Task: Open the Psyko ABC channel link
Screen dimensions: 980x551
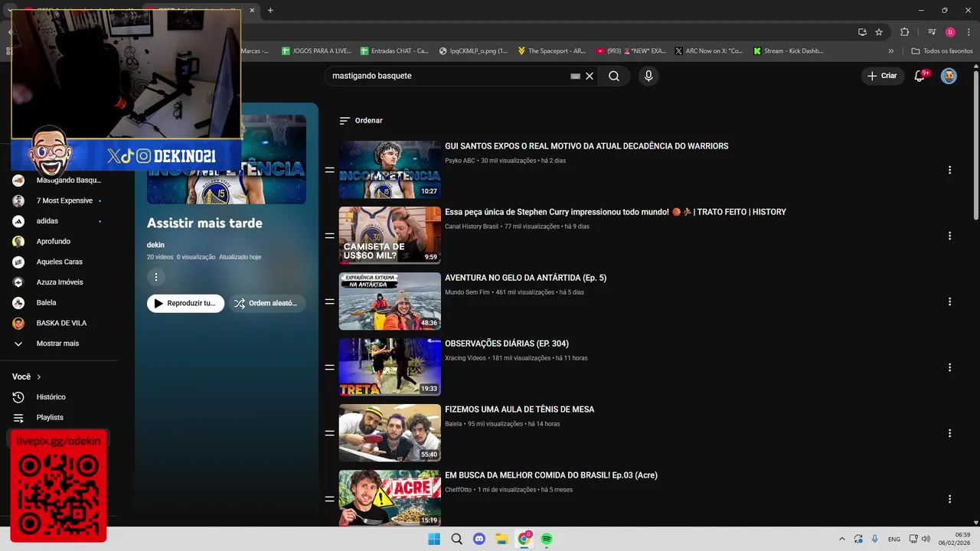Action: 459,161
